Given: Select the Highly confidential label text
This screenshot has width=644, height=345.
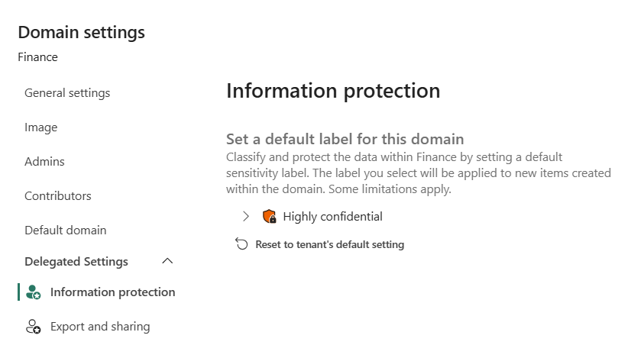Looking at the screenshot, I should pyautogui.click(x=332, y=217).
